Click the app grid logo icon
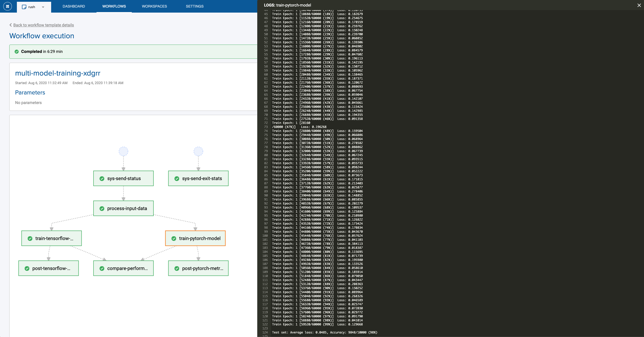The height and width of the screenshot is (337, 644). coord(8,6)
